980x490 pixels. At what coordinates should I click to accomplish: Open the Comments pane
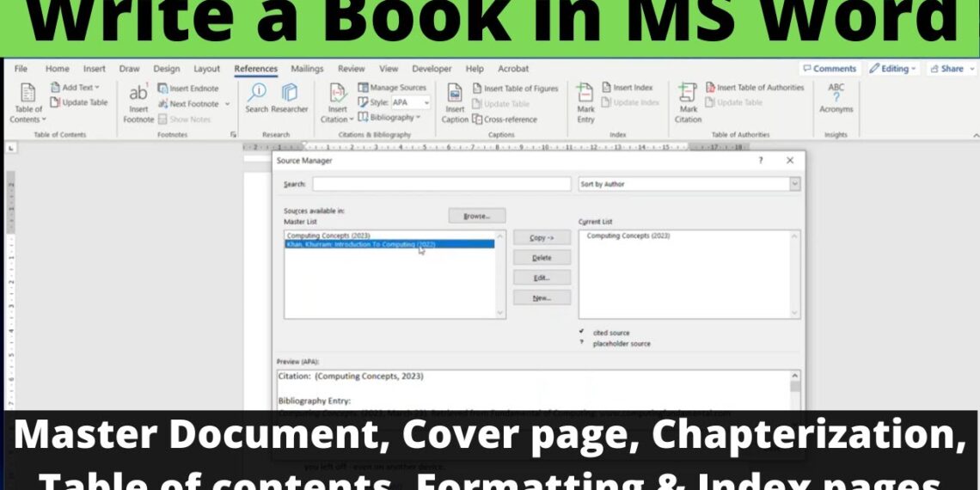coord(830,69)
